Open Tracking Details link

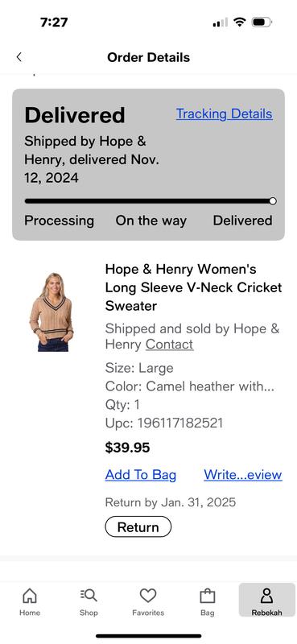(x=225, y=114)
